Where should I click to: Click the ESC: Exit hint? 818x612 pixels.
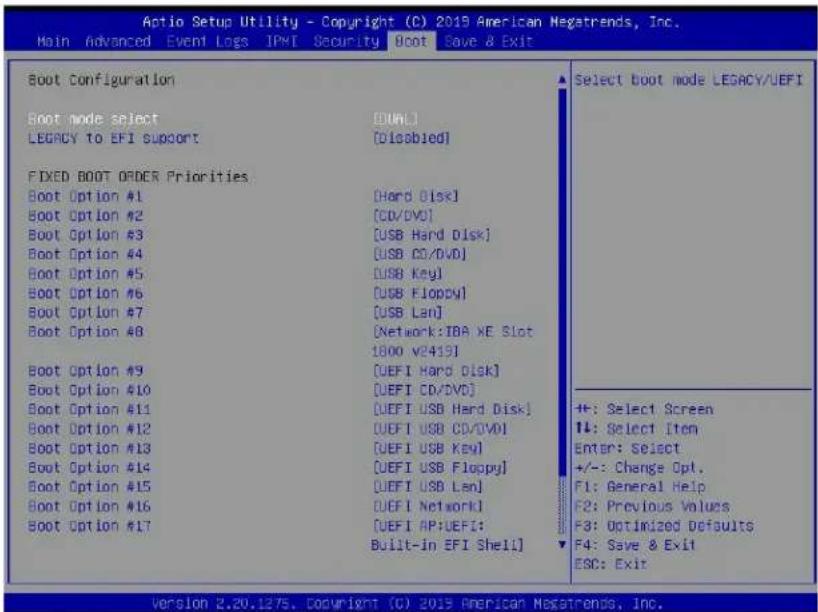[610, 565]
